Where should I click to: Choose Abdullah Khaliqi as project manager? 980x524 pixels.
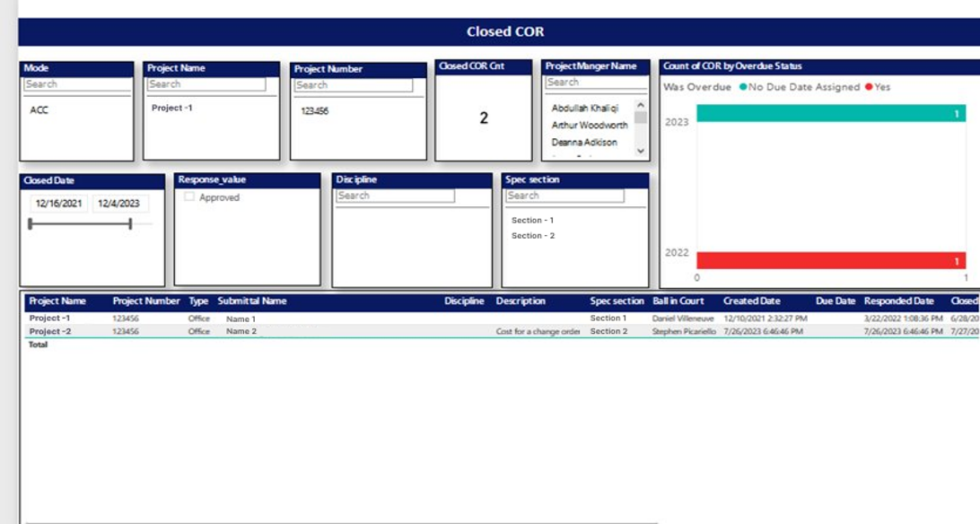tap(584, 109)
